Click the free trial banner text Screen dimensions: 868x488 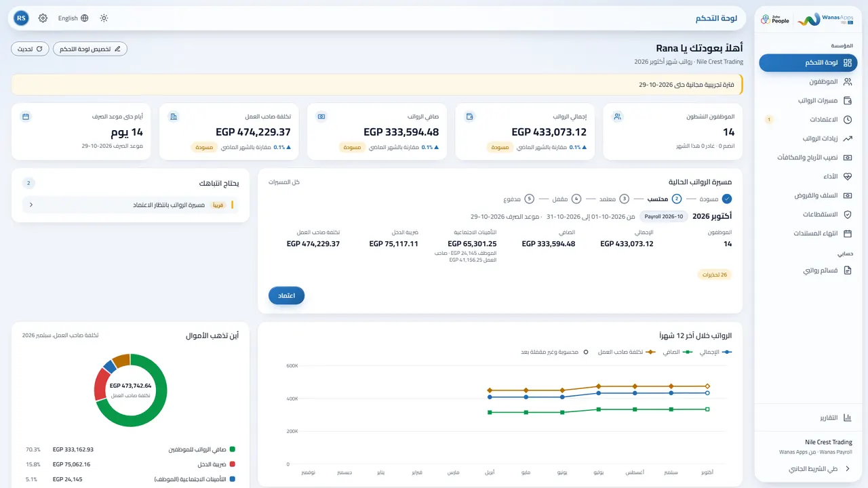686,85
